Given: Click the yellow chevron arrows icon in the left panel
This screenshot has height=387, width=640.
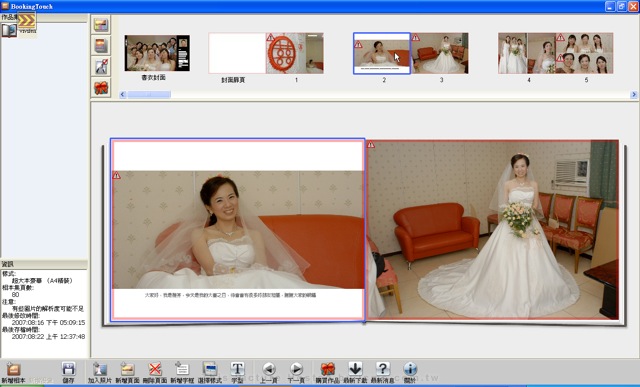Looking at the screenshot, I should pos(27,20).
